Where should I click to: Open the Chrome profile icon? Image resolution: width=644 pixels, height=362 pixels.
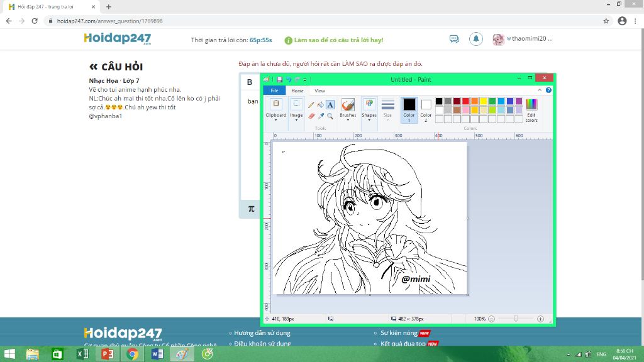(x=622, y=21)
